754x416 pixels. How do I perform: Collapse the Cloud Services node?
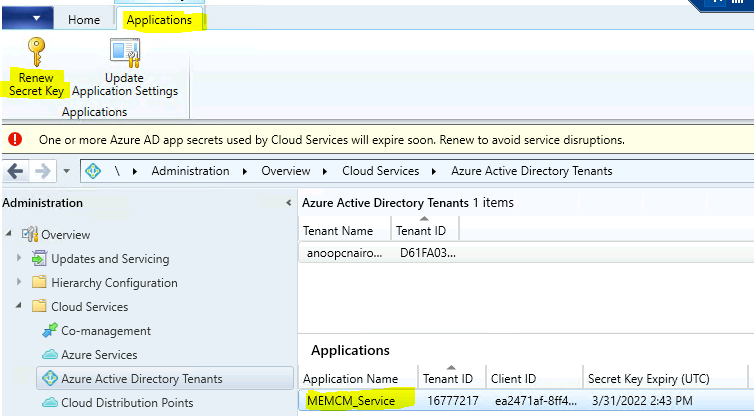pyautogui.click(x=19, y=305)
